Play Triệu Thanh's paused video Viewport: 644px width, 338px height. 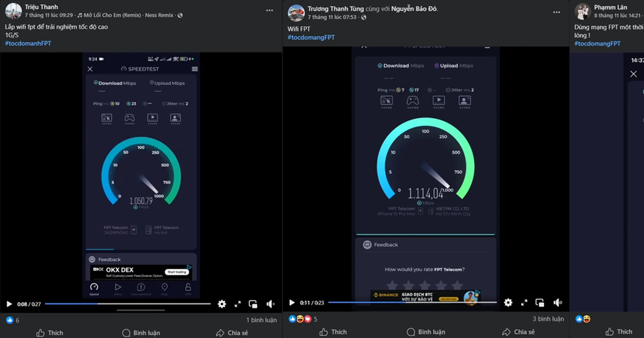point(9,304)
